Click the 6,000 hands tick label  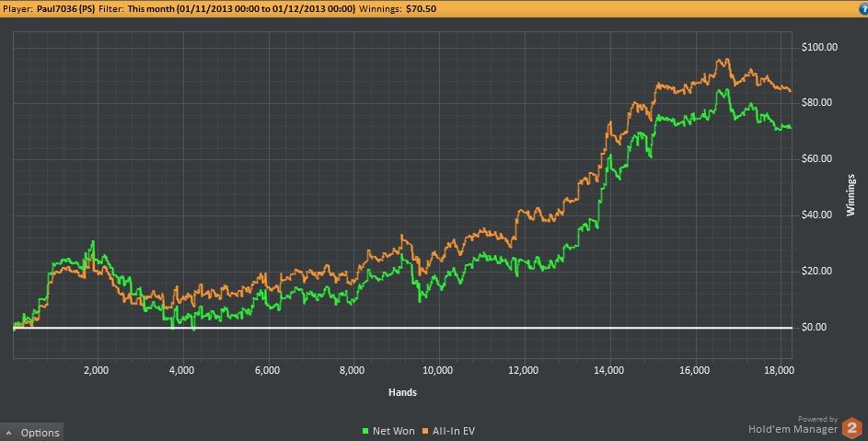coord(267,370)
